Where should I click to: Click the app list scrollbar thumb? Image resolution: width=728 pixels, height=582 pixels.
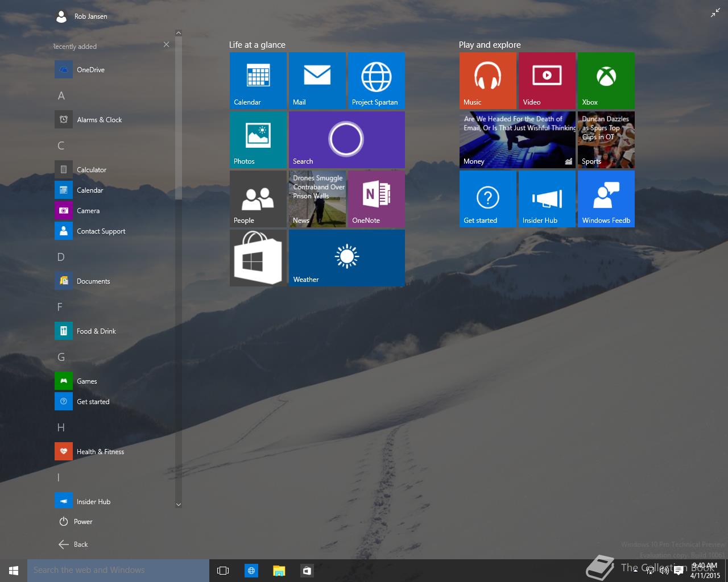point(178,118)
